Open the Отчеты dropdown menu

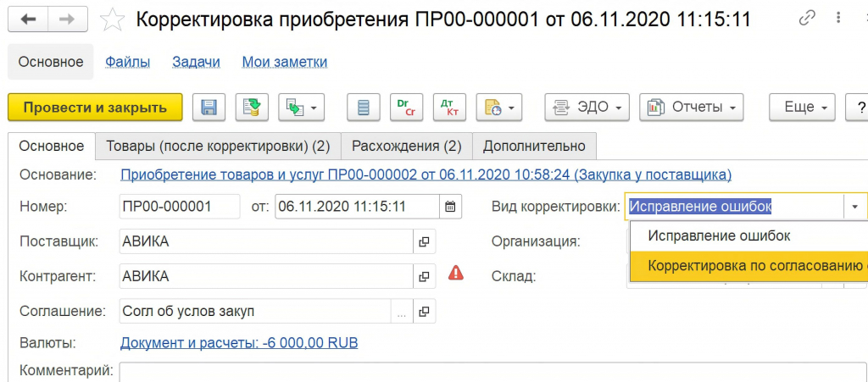692,108
